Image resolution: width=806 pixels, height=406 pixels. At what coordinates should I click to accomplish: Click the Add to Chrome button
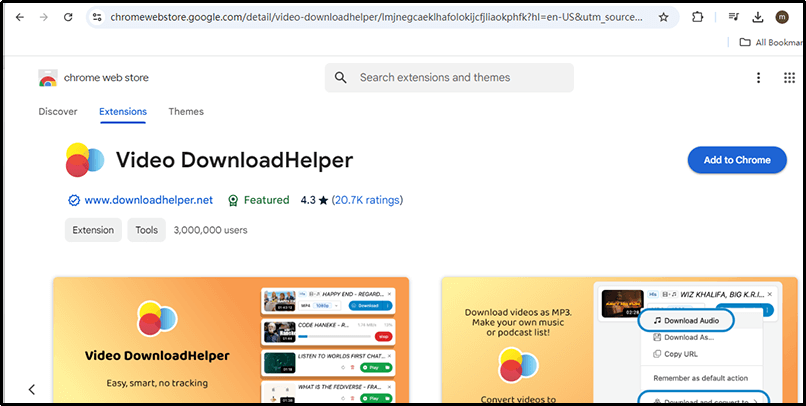tap(736, 160)
